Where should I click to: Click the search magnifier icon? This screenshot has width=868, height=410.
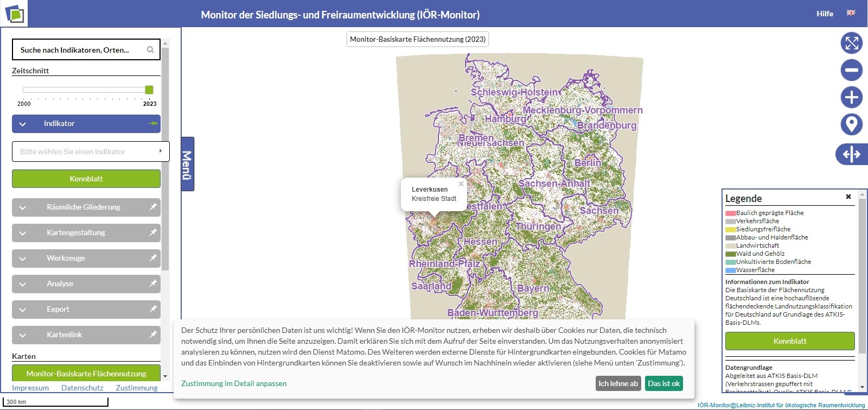click(150, 50)
